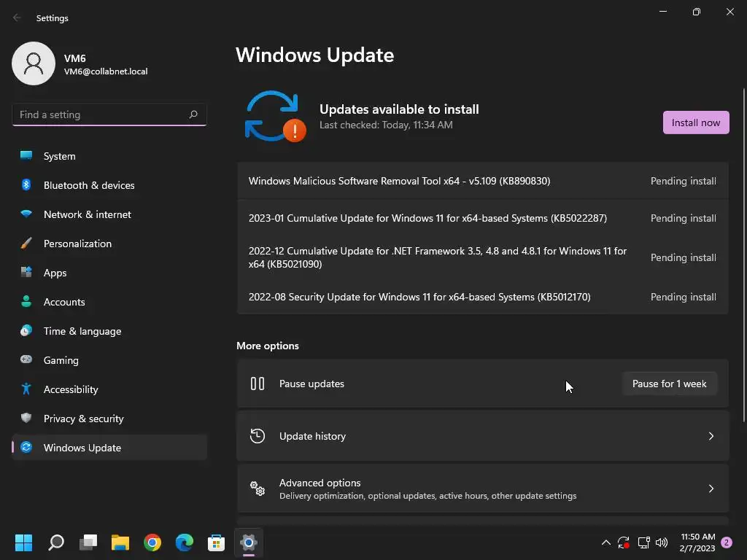Viewport: 747px width, 560px height.
Task: Click the System monitor icon in sidebar
Action: [x=26, y=156]
